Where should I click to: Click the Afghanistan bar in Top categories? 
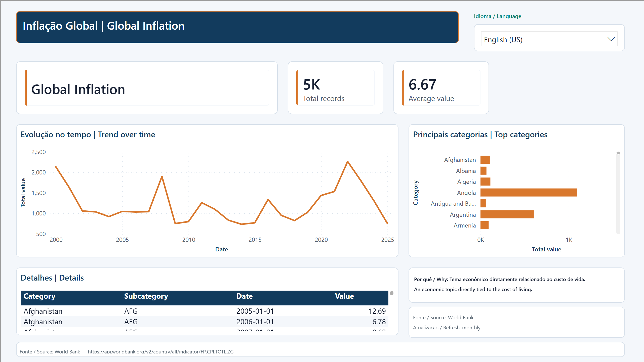click(485, 160)
